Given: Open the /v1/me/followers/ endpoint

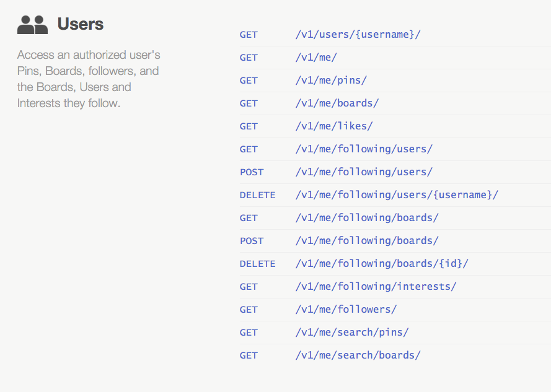Looking at the screenshot, I should click(x=346, y=309).
